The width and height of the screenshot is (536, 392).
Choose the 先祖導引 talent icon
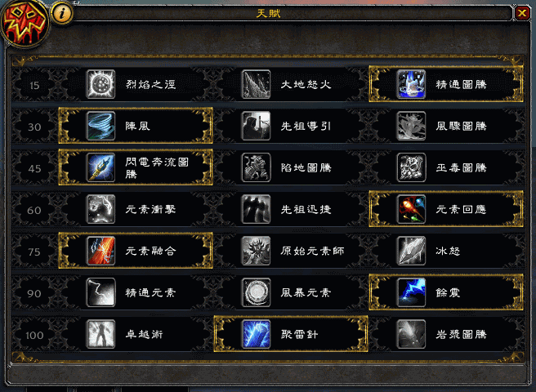(256, 126)
